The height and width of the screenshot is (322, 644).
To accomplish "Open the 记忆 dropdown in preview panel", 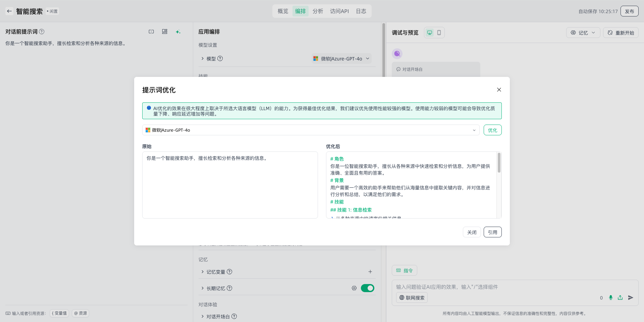I will [583, 33].
